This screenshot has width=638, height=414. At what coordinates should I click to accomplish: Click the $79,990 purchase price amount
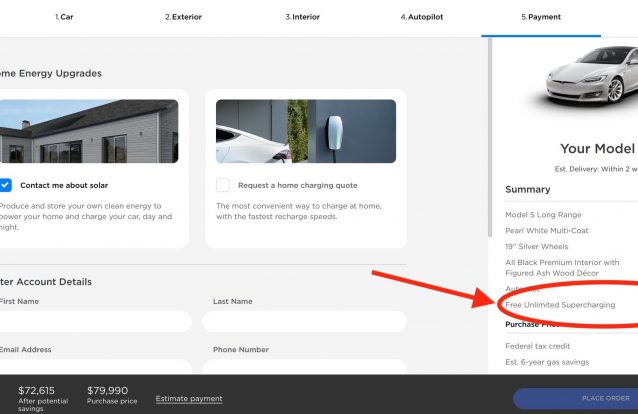click(x=107, y=390)
